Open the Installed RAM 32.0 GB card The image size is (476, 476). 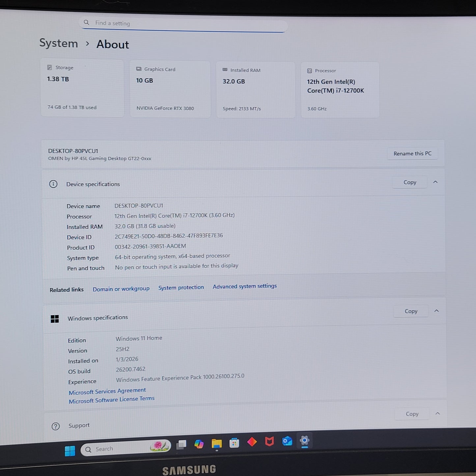[x=255, y=90]
